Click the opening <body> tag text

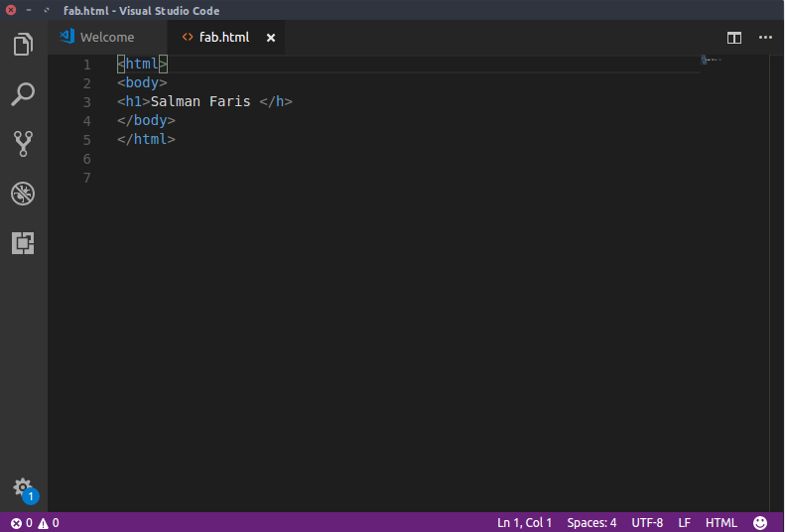click(x=142, y=82)
